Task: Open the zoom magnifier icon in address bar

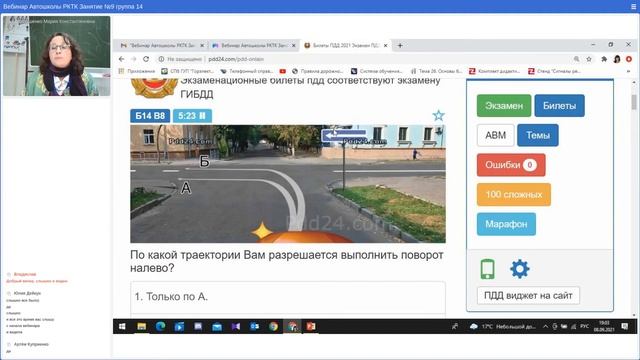Action: coord(576,59)
